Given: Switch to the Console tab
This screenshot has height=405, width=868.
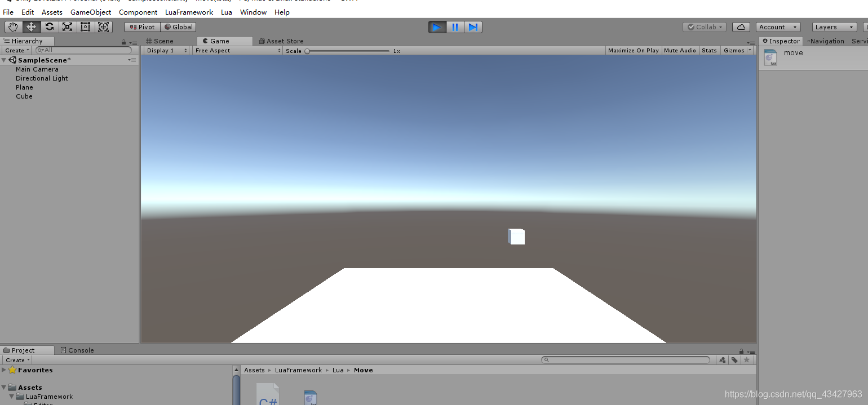Looking at the screenshot, I should [77, 350].
